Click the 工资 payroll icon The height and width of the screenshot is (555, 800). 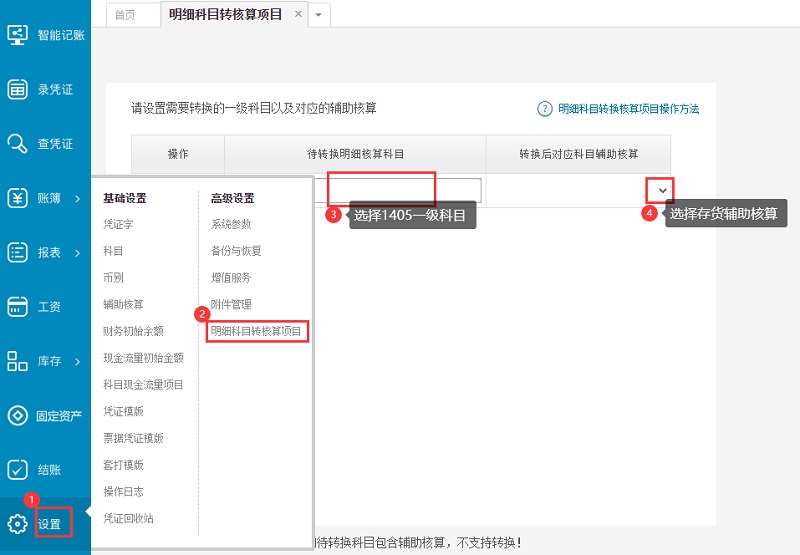pyautogui.click(x=18, y=306)
